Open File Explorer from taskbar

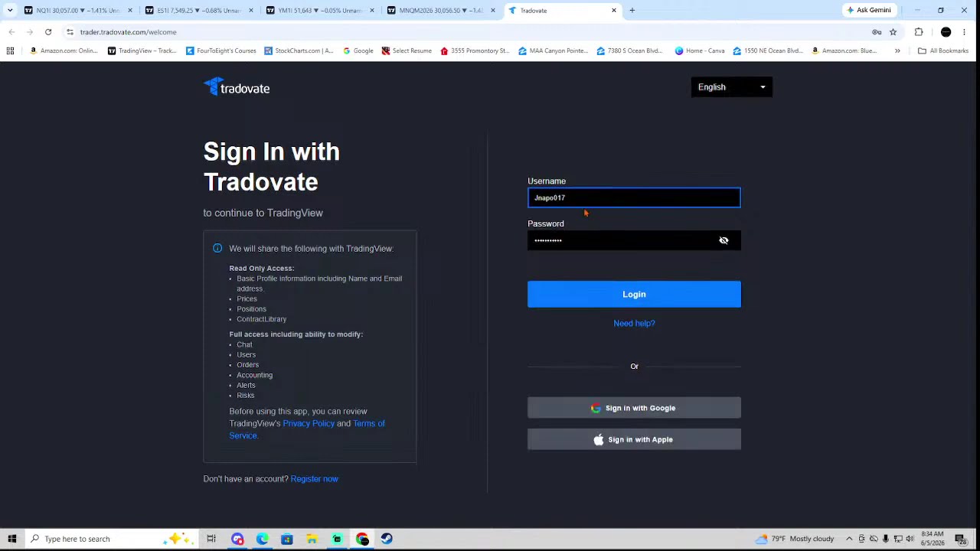pos(312,539)
